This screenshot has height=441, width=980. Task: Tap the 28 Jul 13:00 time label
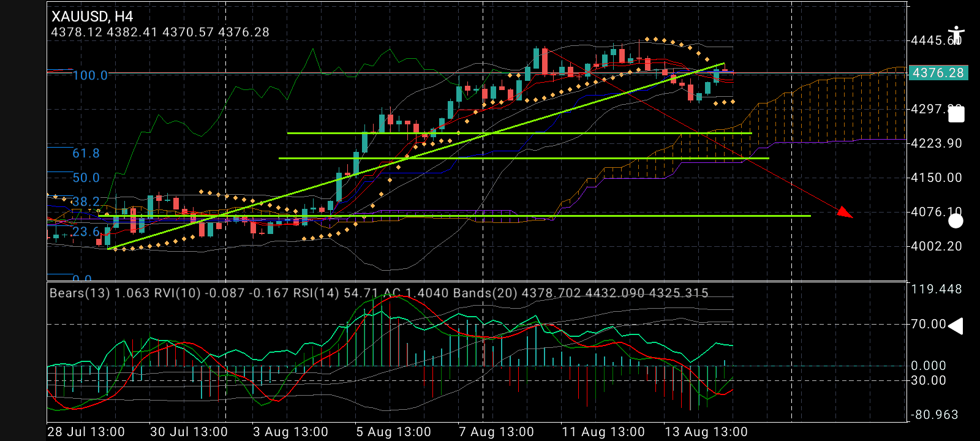click(86, 432)
